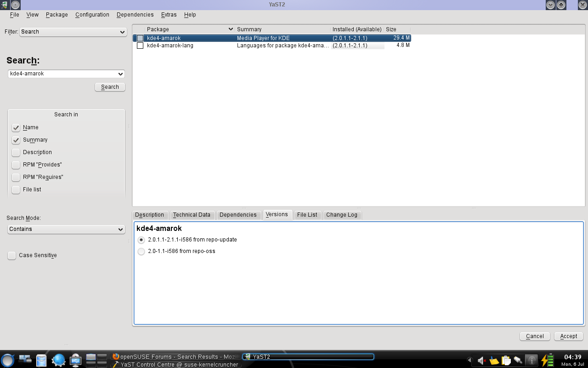Open the display settings icon in the panel

[75, 360]
